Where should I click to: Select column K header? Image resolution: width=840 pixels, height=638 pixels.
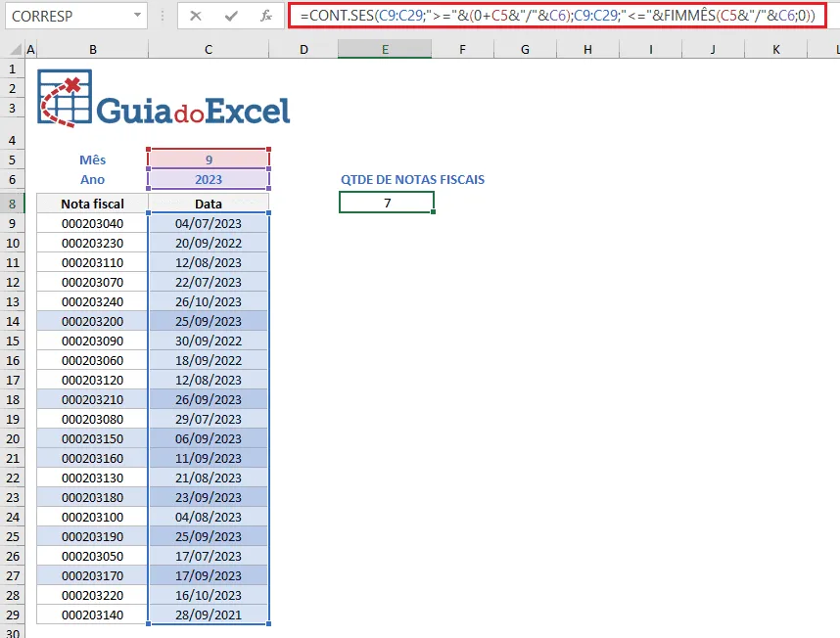[775, 50]
